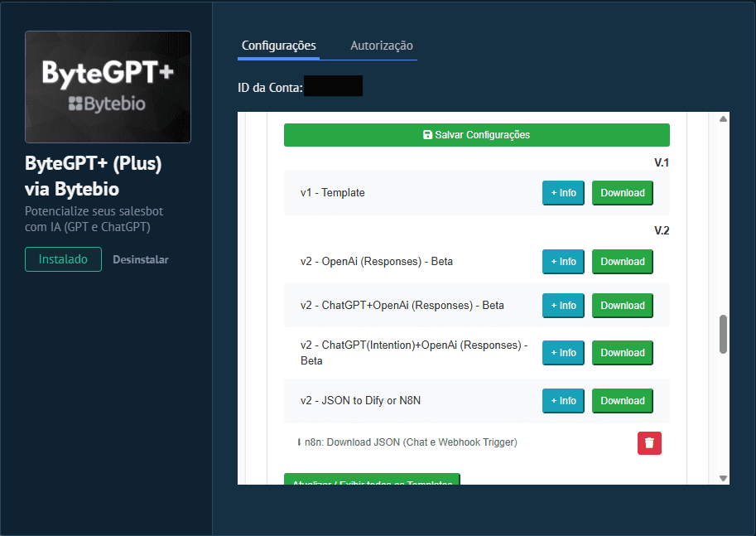
Task: Download v2 - OpenAi (Responses) - Beta
Action: click(623, 262)
